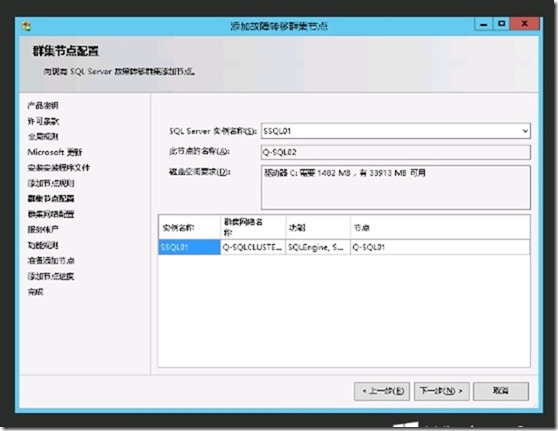
Task: Maximize the wizard window
Action: coord(502,24)
